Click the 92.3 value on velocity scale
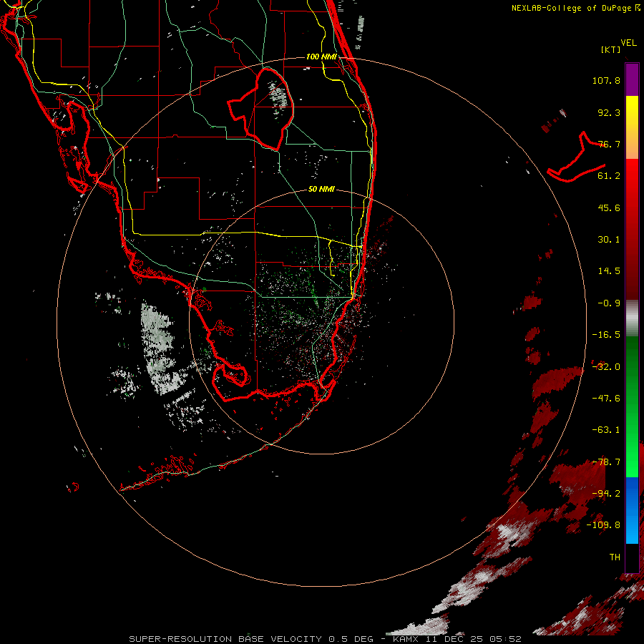The image size is (644, 644). coord(609,112)
